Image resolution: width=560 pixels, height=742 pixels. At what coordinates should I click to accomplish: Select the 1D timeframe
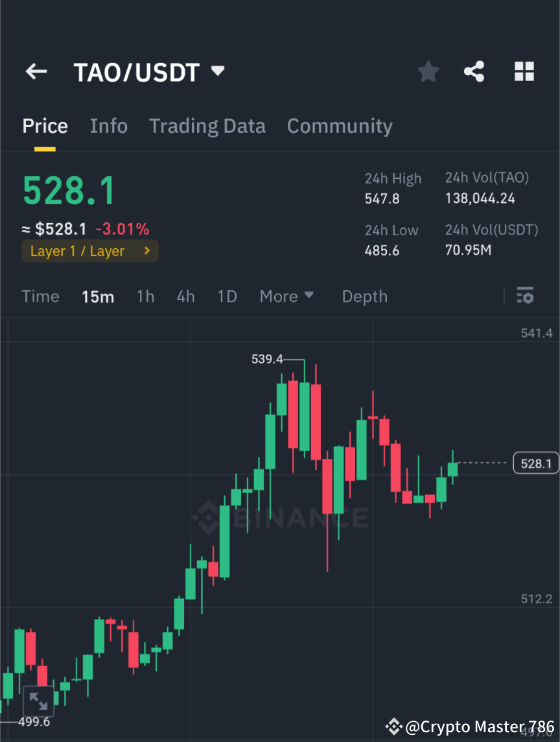[227, 296]
